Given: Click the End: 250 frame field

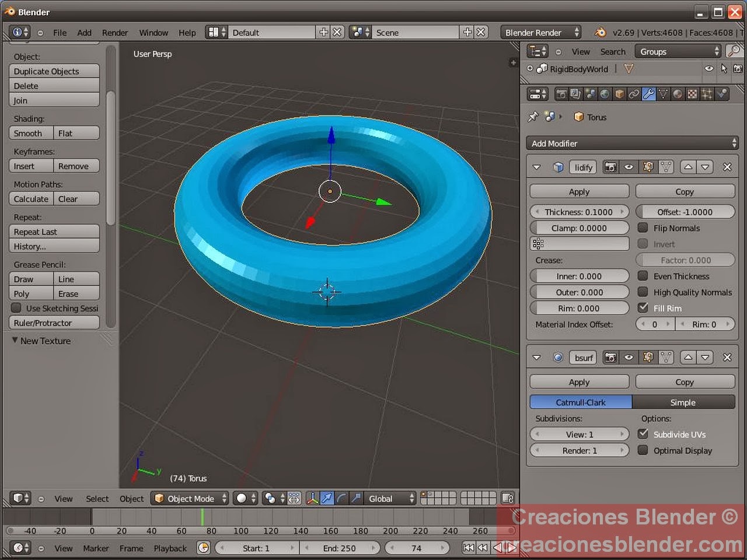Looking at the screenshot, I should coord(341,548).
